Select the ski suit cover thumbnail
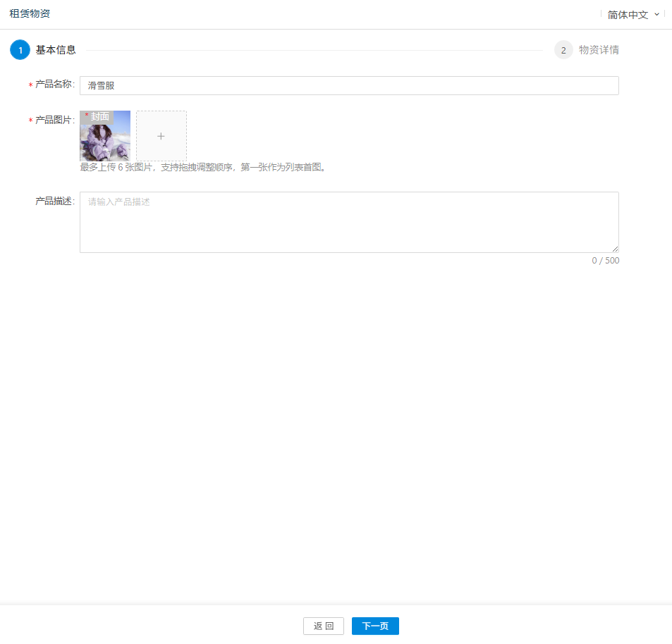The height and width of the screenshot is (644, 672). click(105, 136)
